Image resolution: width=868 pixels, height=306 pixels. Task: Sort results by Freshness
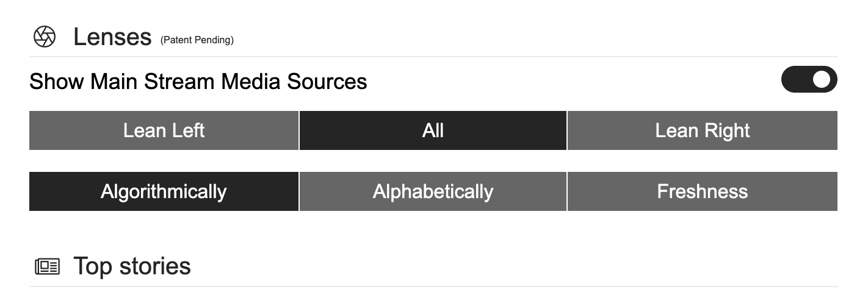coord(702,191)
